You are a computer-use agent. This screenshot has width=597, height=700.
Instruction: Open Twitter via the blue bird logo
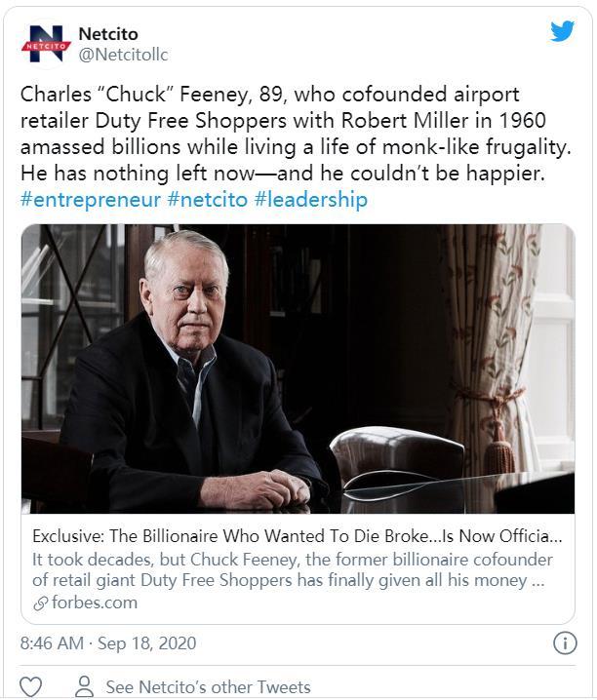pyautogui.click(x=562, y=32)
